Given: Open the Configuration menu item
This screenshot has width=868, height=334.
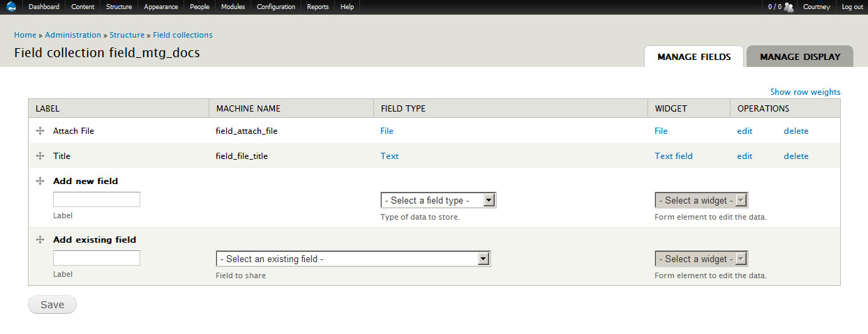Looking at the screenshot, I should [276, 7].
